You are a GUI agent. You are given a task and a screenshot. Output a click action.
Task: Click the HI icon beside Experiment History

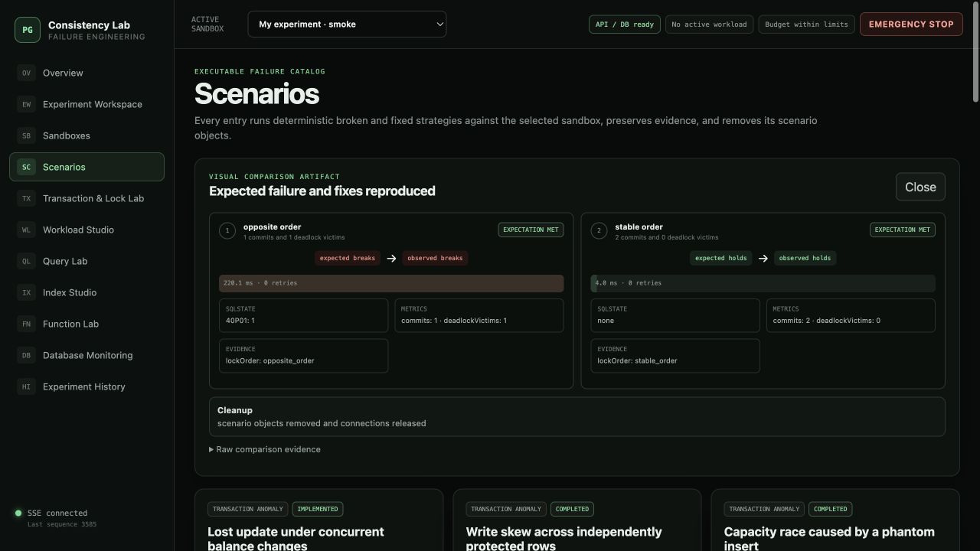tap(26, 386)
